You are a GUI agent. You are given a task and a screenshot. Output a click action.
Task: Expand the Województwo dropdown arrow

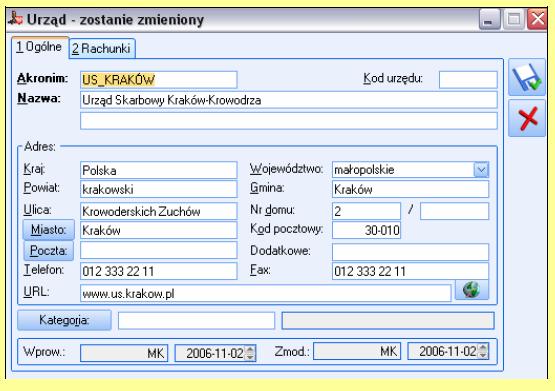coord(481,170)
